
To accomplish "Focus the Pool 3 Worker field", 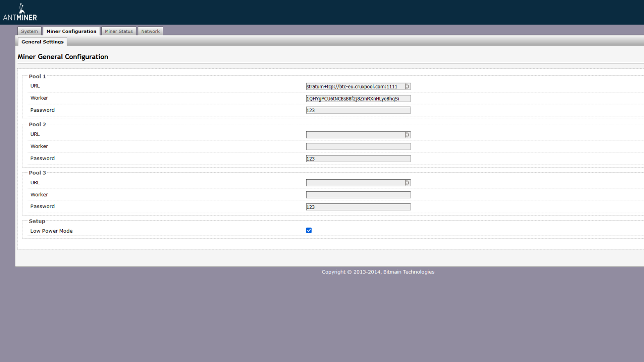I will point(358,195).
